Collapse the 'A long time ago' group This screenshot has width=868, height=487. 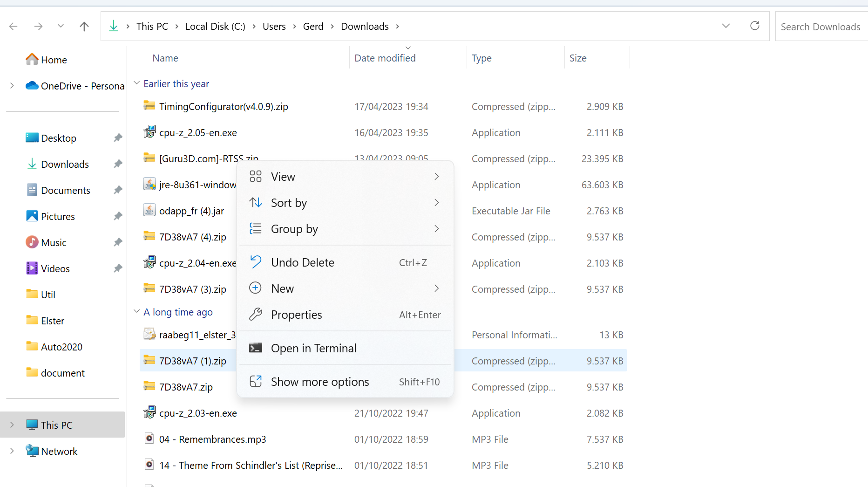tap(136, 312)
